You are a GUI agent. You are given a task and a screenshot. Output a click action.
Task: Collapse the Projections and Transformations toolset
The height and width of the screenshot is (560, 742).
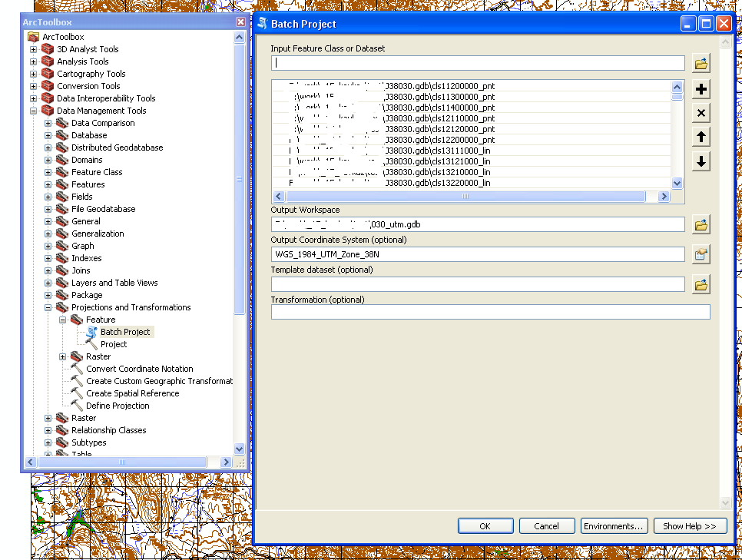pos(48,307)
